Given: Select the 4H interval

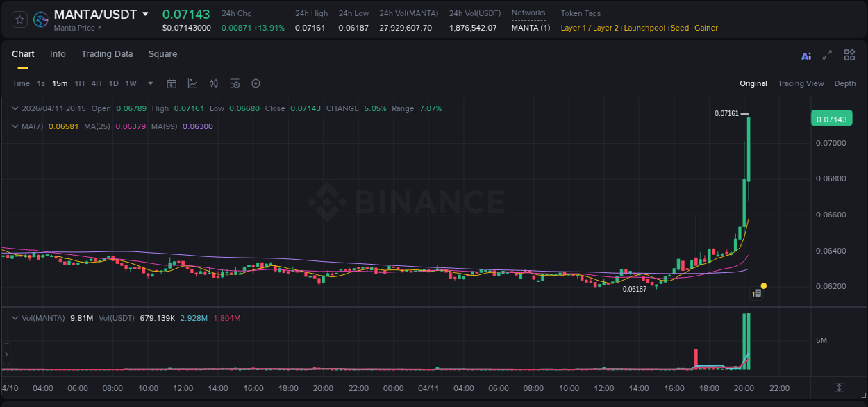Looking at the screenshot, I should tap(97, 83).
